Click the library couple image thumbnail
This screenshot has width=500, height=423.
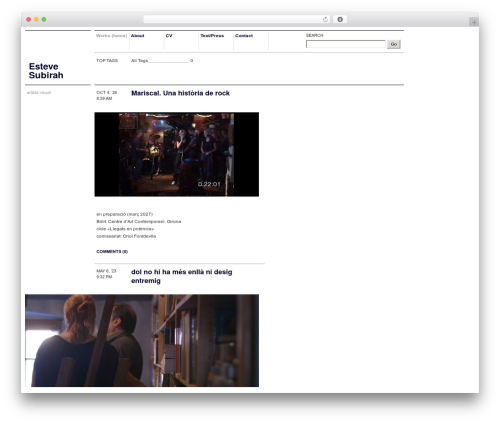(142, 340)
